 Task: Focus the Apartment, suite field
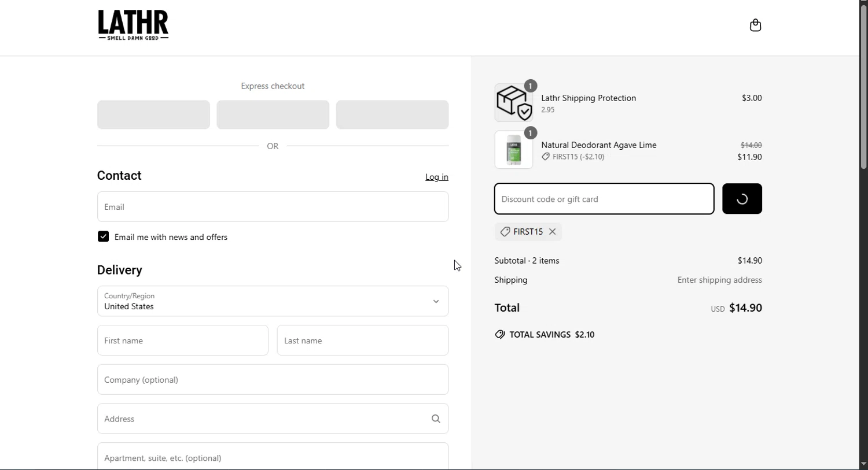pyautogui.click(x=273, y=457)
